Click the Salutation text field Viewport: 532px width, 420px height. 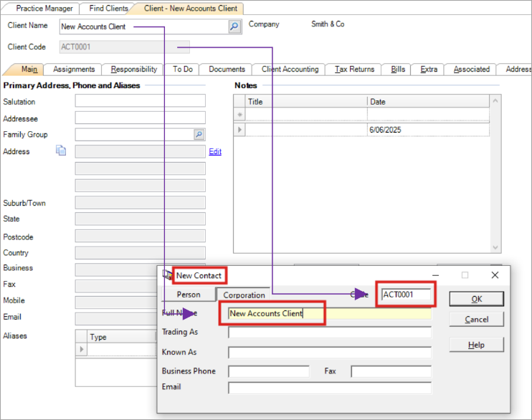click(140, 101)
